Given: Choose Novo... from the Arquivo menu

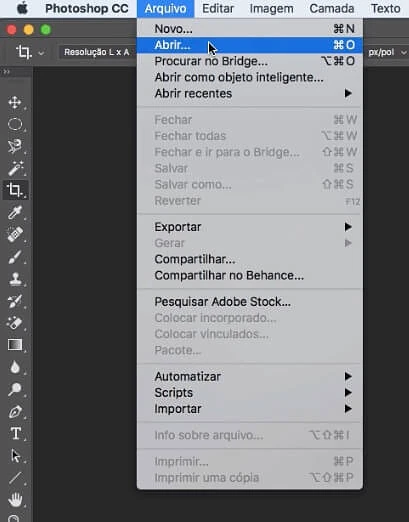Looking at the screenshot, I should pyautogui.click(x=250, y=29).
